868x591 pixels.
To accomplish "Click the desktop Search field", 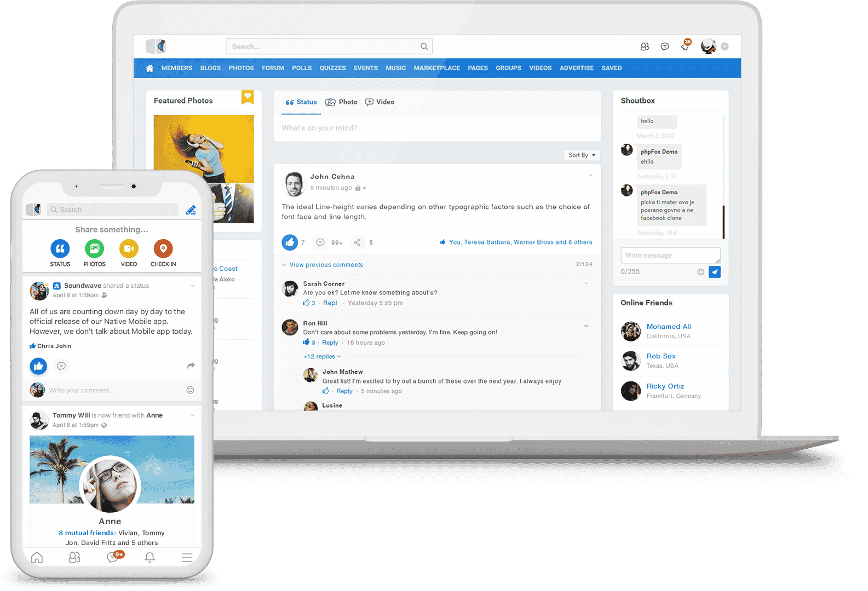I will [323, 47].
